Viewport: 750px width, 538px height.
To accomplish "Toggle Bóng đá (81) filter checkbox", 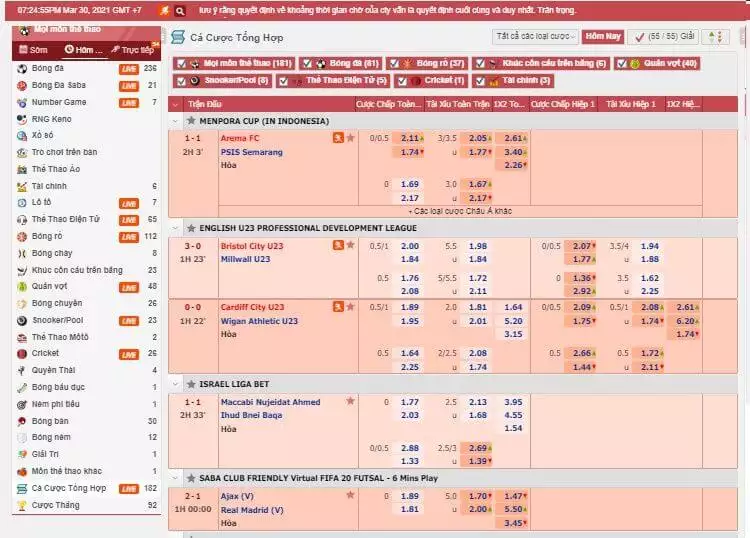I will click(x=307, y=64).
